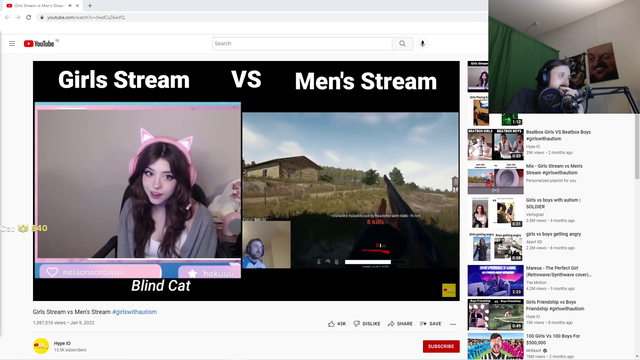Open the Hype IO channel avatar

[x=41, y=346]
